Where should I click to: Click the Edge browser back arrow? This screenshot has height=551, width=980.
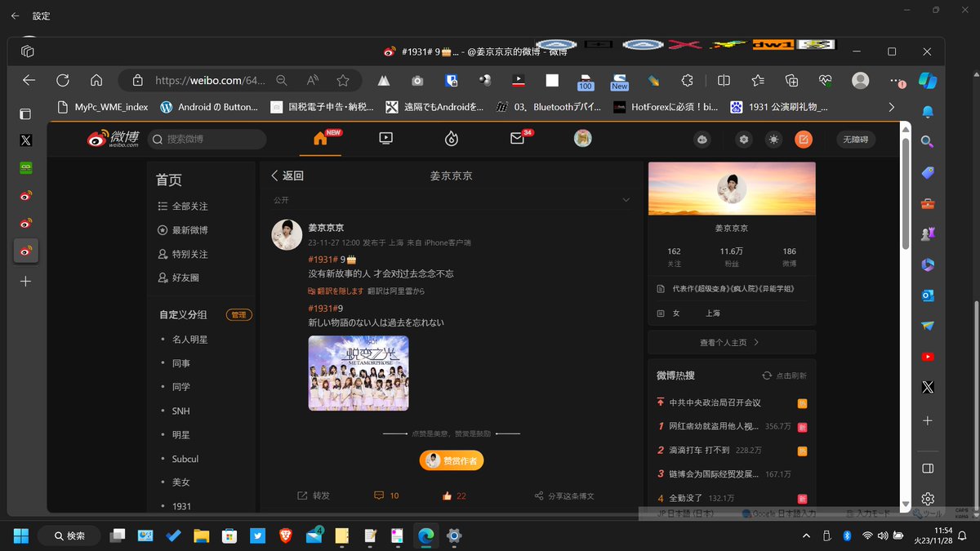pos(29,80)
